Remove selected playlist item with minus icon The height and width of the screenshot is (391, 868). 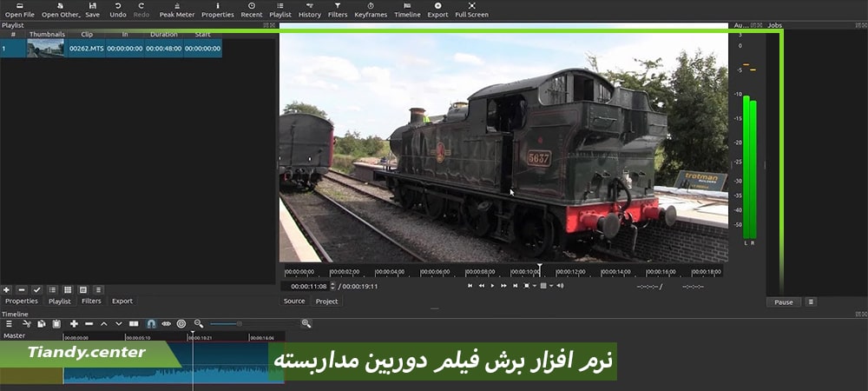click(x=22, y=289)
